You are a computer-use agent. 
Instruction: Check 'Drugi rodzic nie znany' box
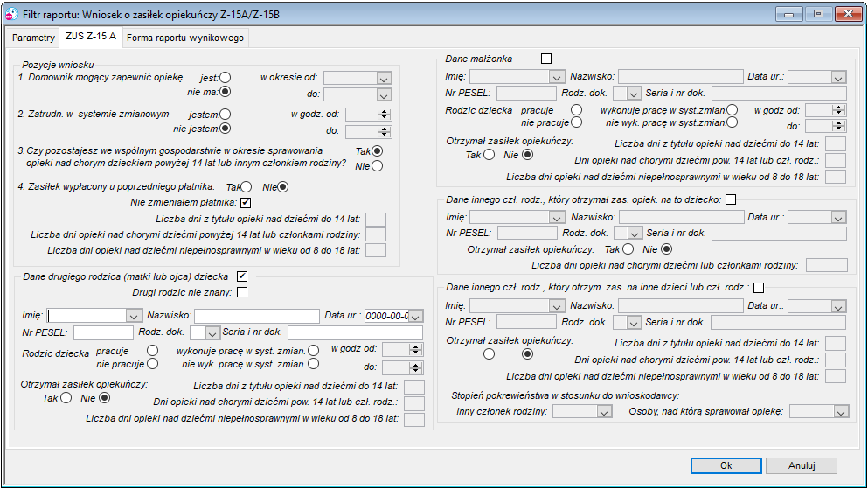tap(242, 292)
